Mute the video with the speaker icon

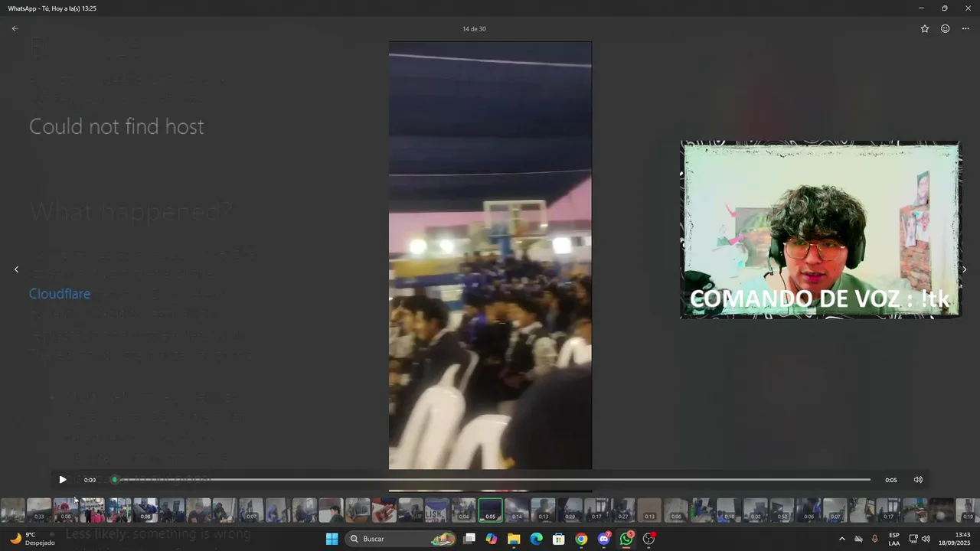[x=918, y=480]
